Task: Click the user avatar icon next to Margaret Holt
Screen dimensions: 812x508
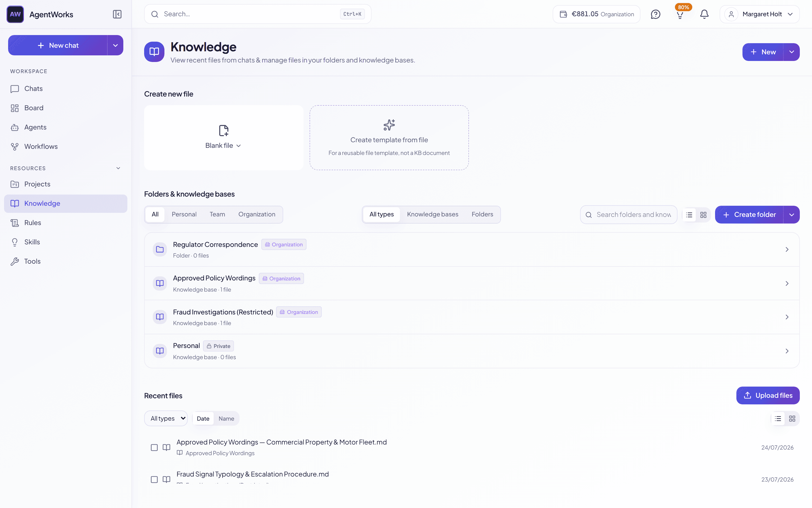Action: pos(731,14)
